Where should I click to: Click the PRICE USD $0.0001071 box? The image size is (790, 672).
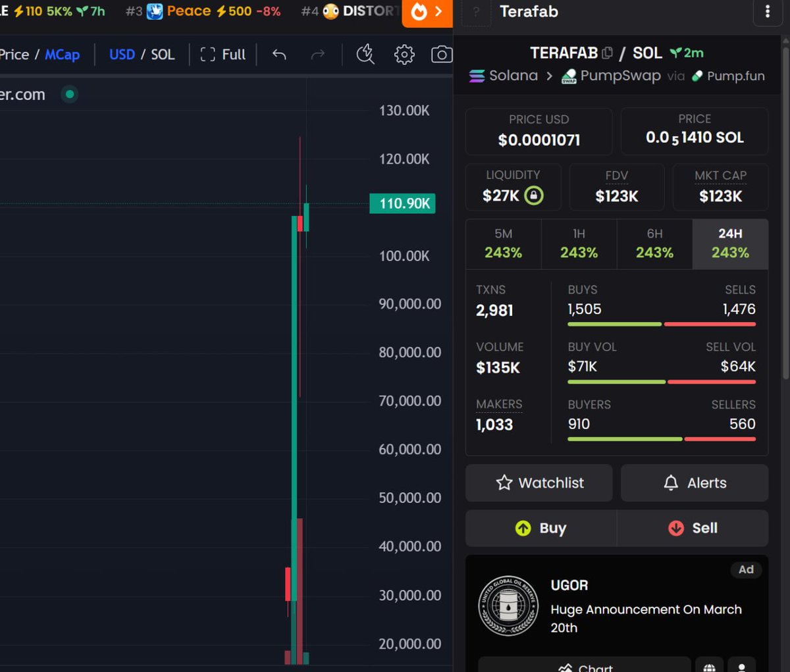click(539, 131)
